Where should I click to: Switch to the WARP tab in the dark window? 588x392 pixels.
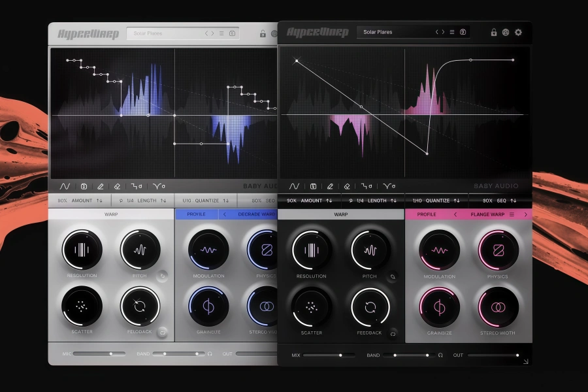coord(341,214)
